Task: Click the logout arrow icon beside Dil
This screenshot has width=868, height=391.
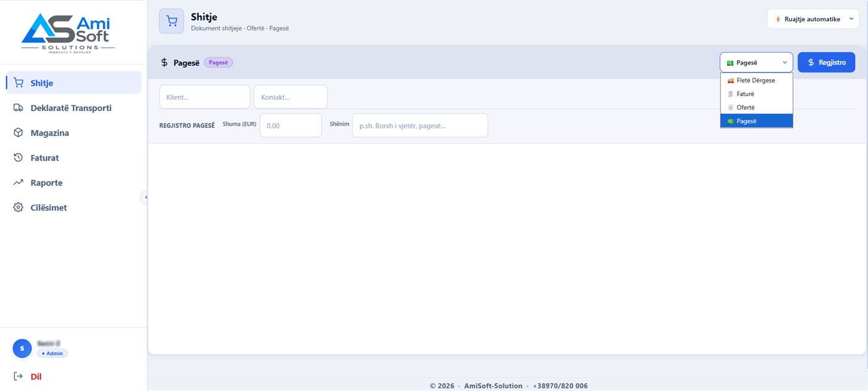Action: 19,376
